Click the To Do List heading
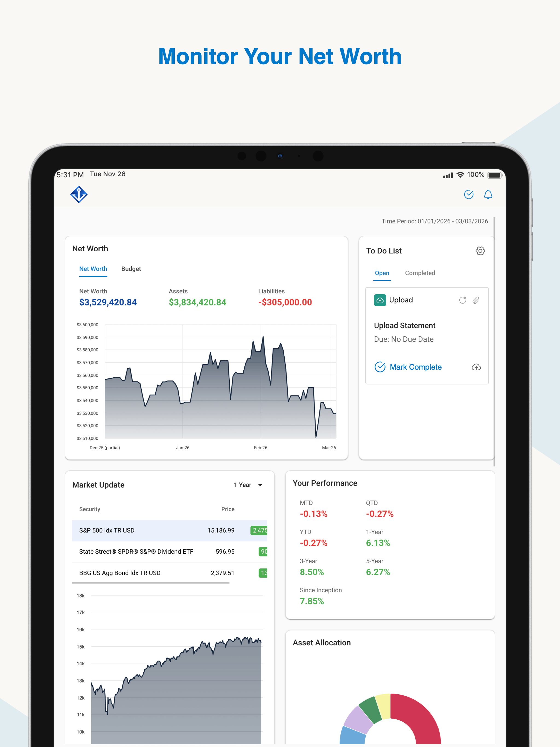The height and width of the screenshot is (747, 560). pos(384,250)
